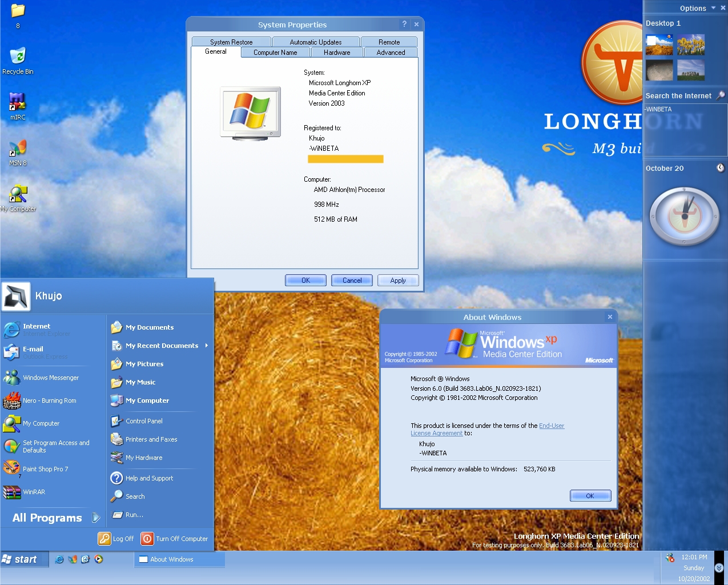Click Cancel in System Properties

352,281
